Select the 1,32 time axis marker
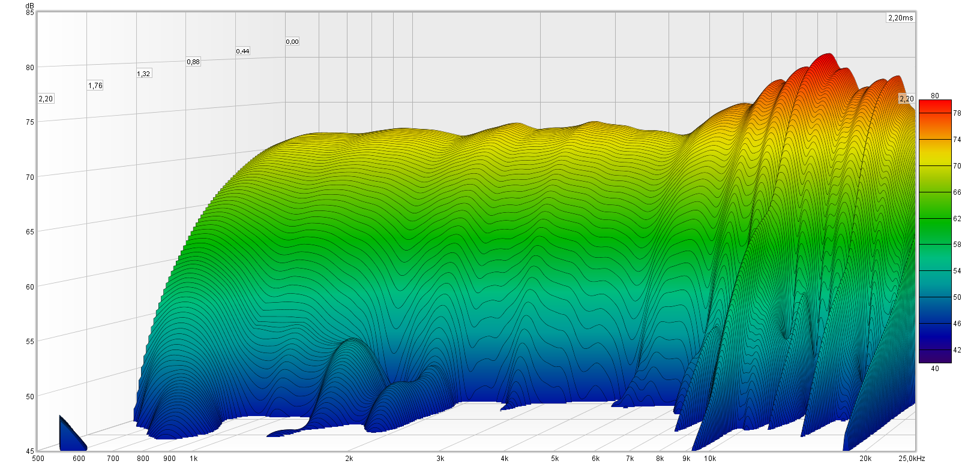The width and height of the screenshot is (980, 467). pyautogui.click(x=143, y=74)
